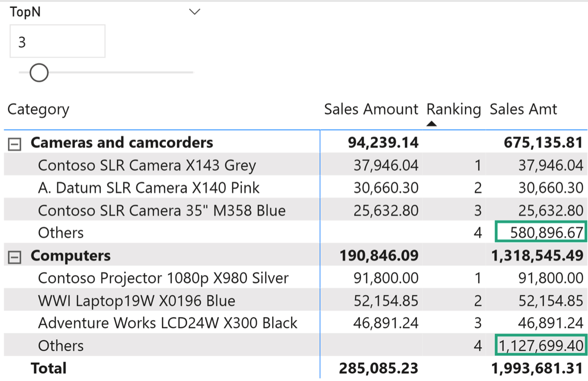
Task: Select WWI Laptop19W X0196 Blue row
Action: 137,301
